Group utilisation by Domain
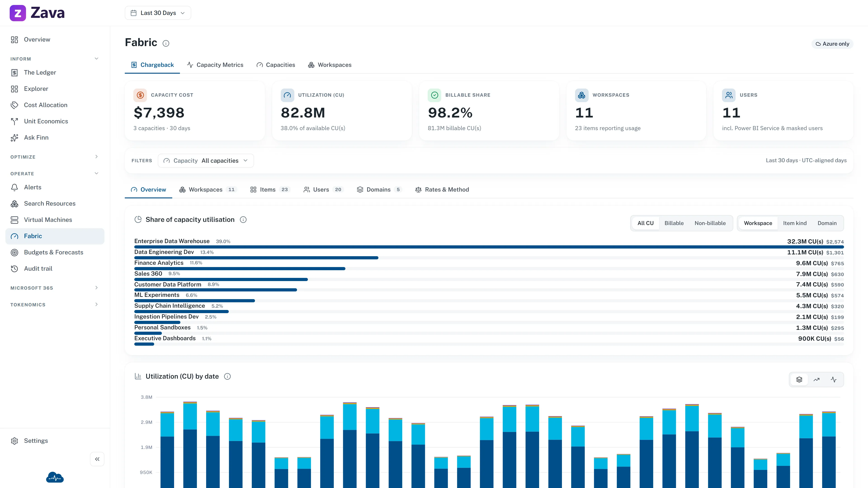Image resolution: width=868 pixels, height=488 pixels. 827,223
